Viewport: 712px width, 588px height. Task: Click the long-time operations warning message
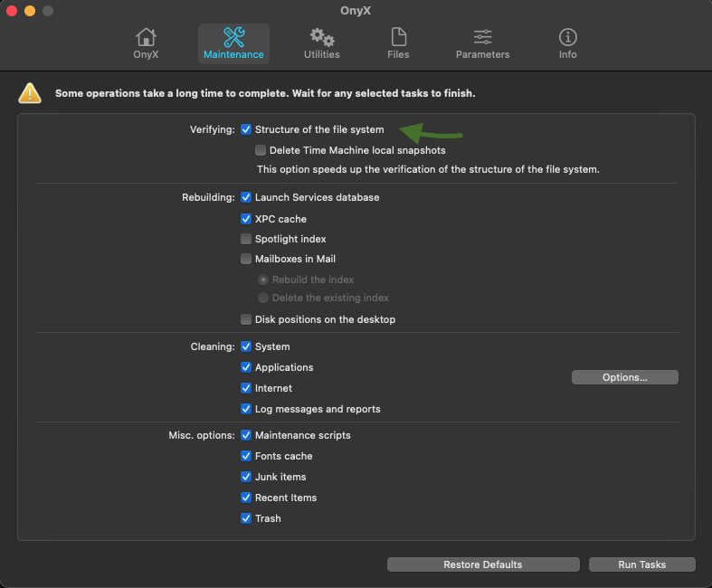[x=265, y=93]
